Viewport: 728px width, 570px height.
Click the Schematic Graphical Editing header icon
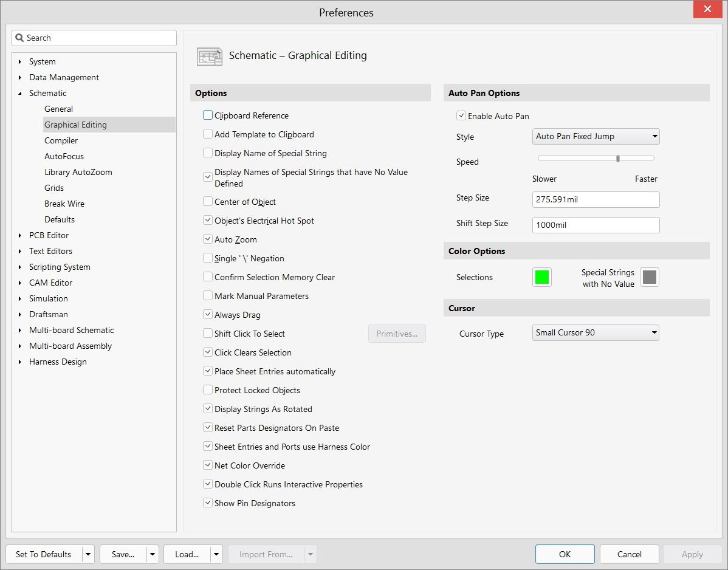(x=210, y=56)
